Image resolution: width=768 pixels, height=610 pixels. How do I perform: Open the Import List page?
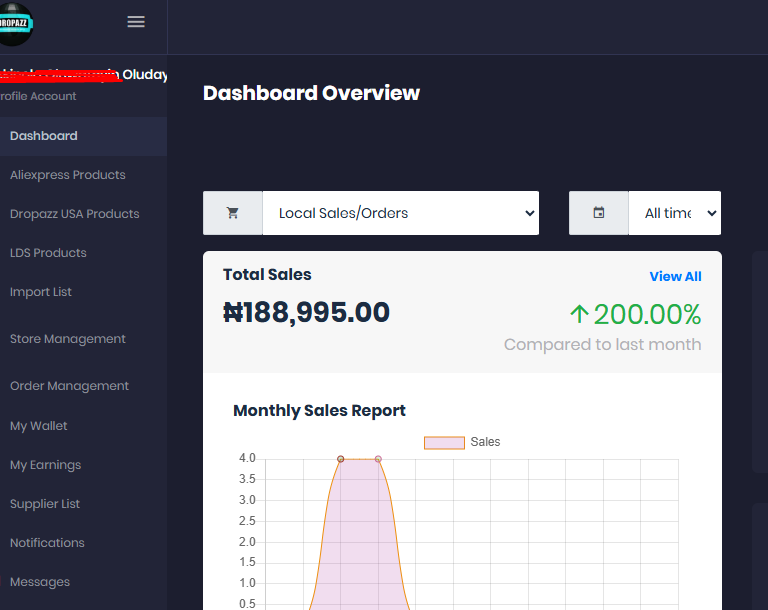(x=41, y=292)
